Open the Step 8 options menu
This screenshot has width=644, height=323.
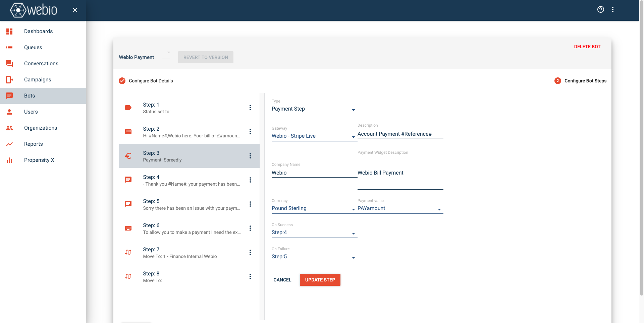[250, 276]
